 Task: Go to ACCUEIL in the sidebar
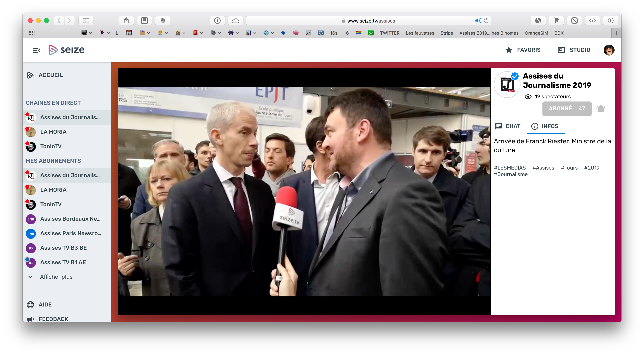[x=51, y=75]
